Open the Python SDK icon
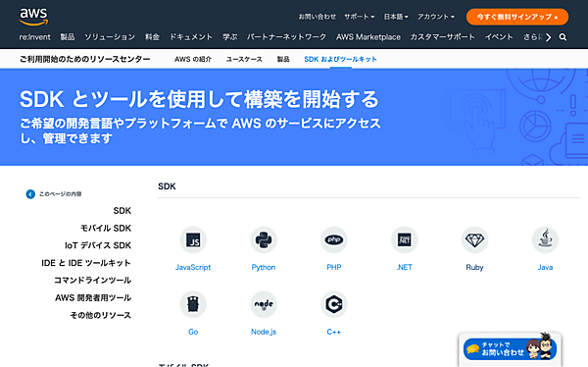The width and height of the screenshot is (588, 367). coord(264,239)
